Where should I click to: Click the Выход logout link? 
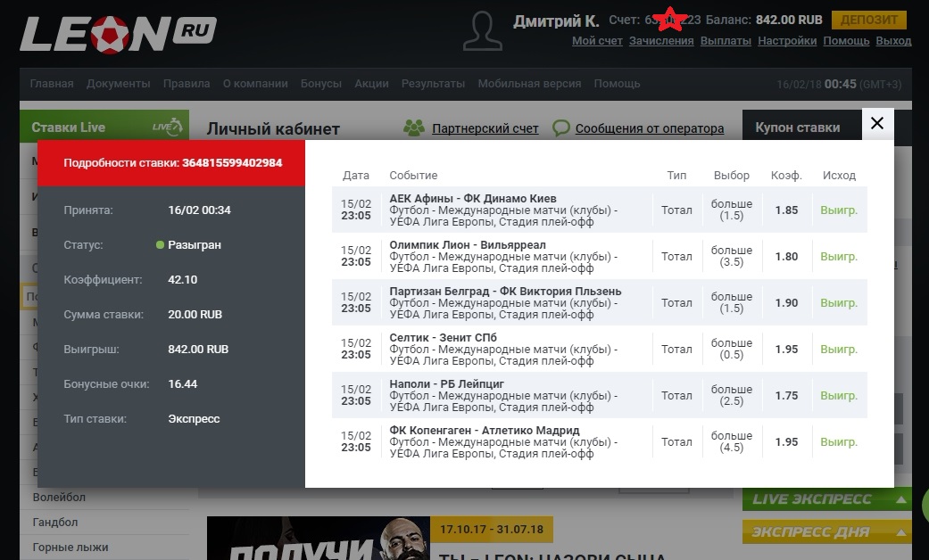(x=894, y=41)
